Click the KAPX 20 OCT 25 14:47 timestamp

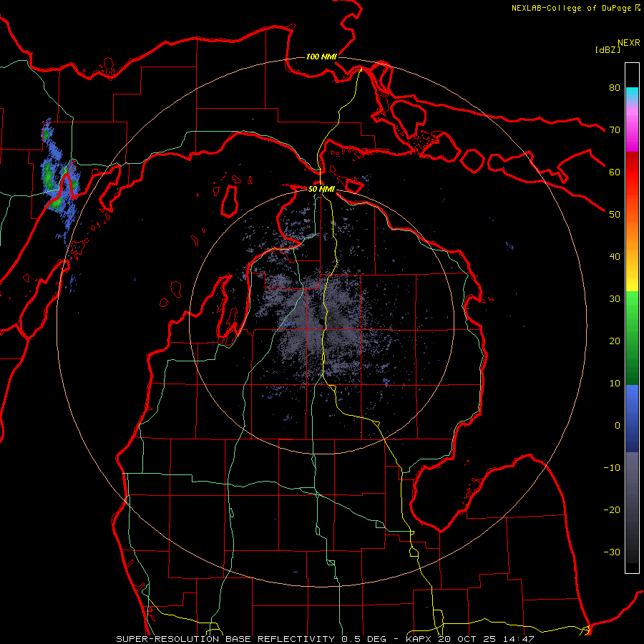tap(470, 639)
